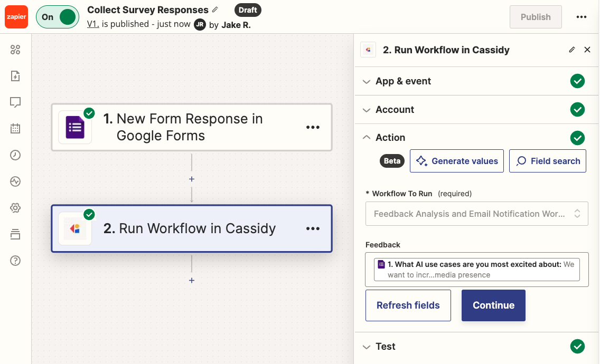Open options menu on Google Forms step
600x364 pixels.
point(313,127)
